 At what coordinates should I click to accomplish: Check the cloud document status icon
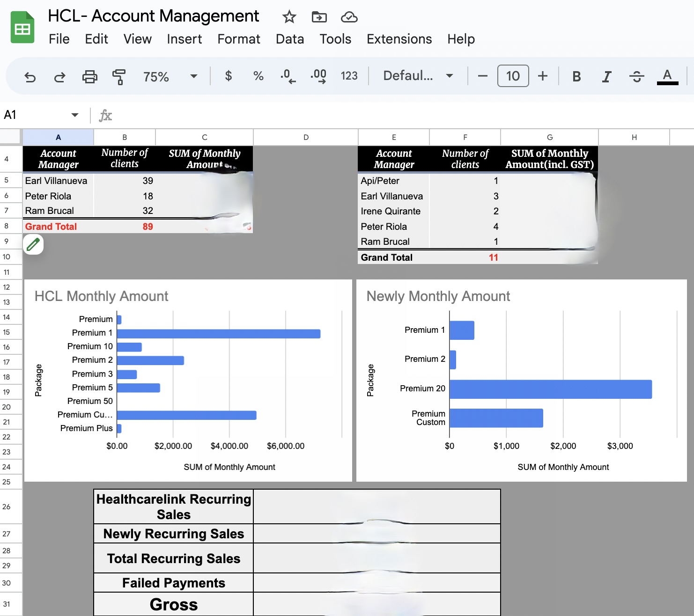pyautogui.click(x=349, y=17)
